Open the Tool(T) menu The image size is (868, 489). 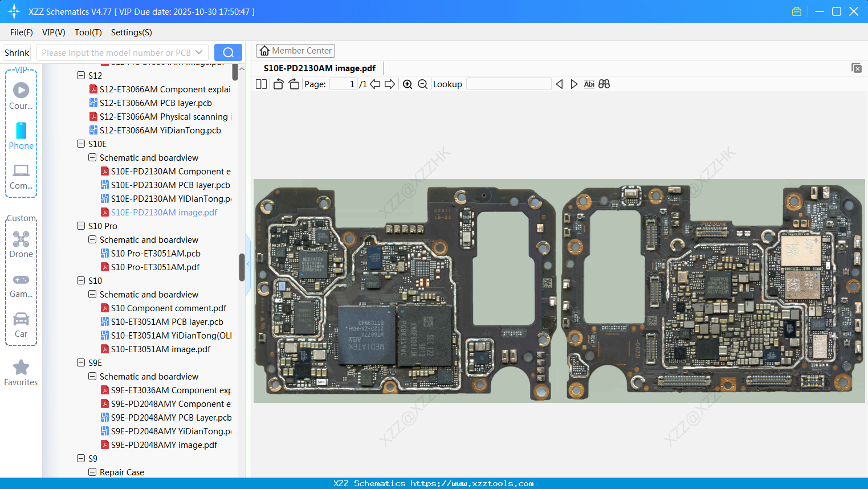point(88,32)
